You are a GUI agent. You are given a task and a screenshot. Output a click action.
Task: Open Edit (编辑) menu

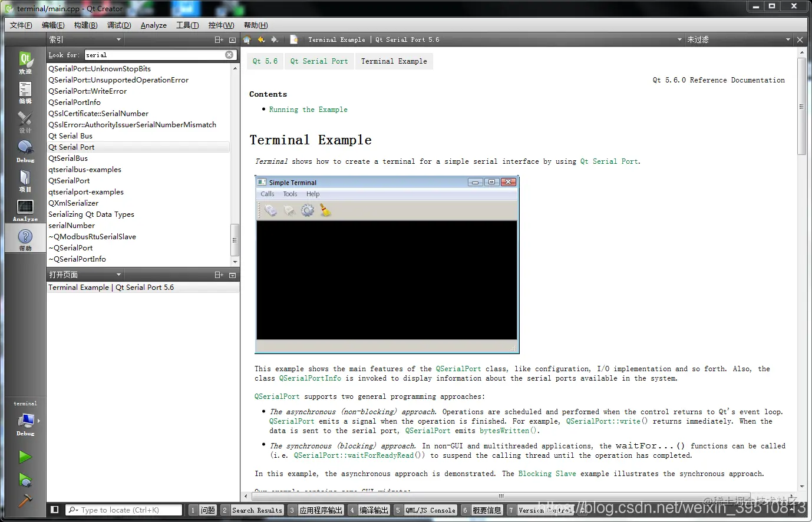(53, 25)
